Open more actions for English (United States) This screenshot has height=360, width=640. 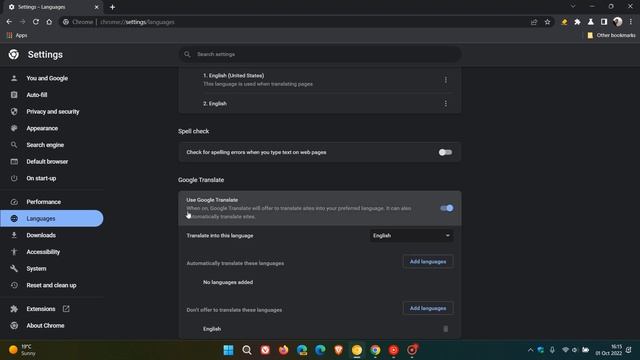point(445,80)
